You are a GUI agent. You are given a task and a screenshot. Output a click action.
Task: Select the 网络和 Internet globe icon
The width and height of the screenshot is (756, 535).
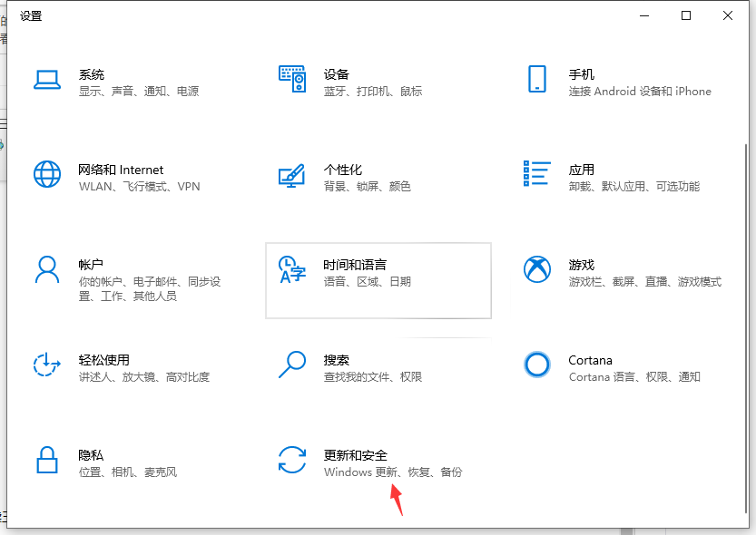click(x=47, y=174)
